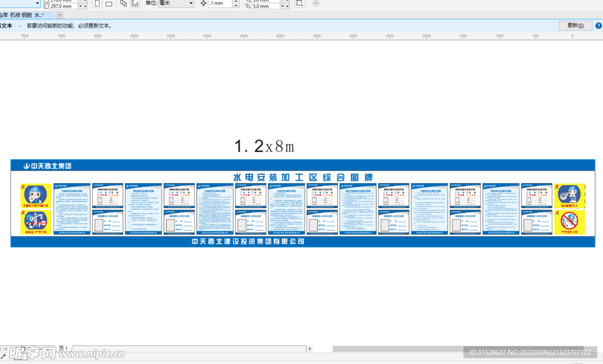The width and height of the screenshot is (603, 364).
Task: Select the 1.2x8m text on canvas
Action: [x=263, y=146]
